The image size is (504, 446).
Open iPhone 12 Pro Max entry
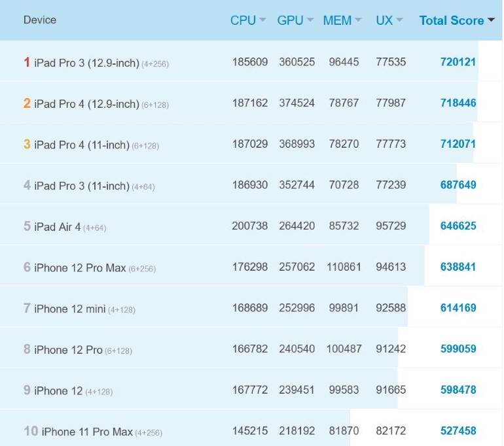pyautogui.click(x=81, y=268)
